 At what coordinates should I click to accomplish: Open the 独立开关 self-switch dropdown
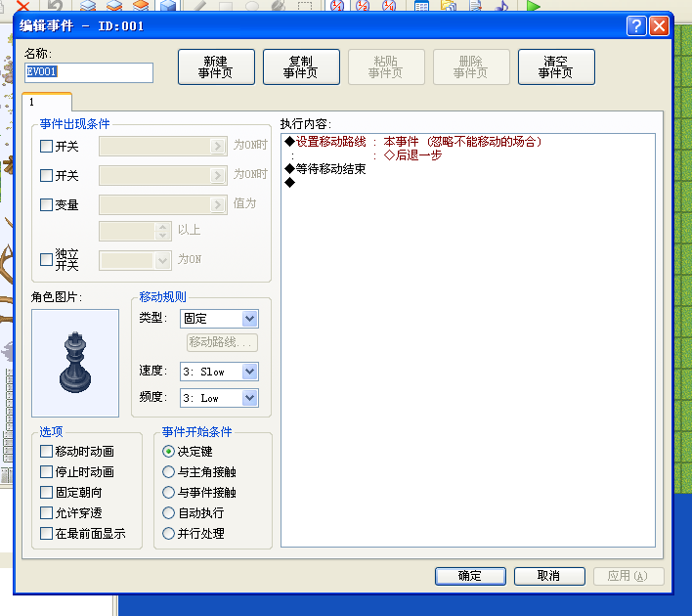pyautogui.click(x=162, y=260)
